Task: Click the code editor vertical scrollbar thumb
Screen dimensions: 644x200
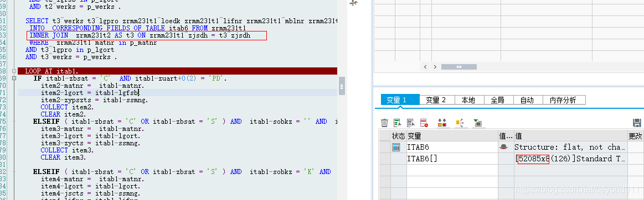Action: 341,86
